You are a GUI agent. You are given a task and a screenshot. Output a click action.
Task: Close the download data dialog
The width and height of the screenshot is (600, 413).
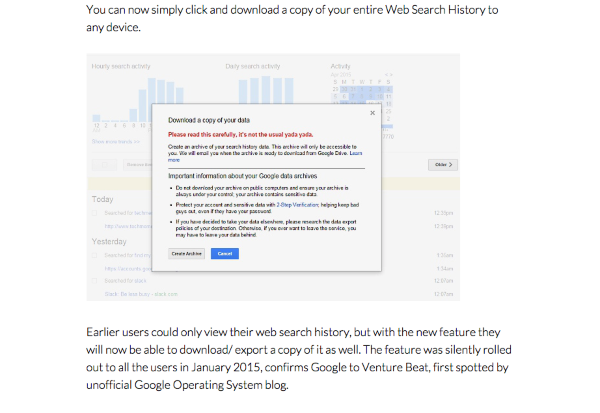click(x=372, y=113)
